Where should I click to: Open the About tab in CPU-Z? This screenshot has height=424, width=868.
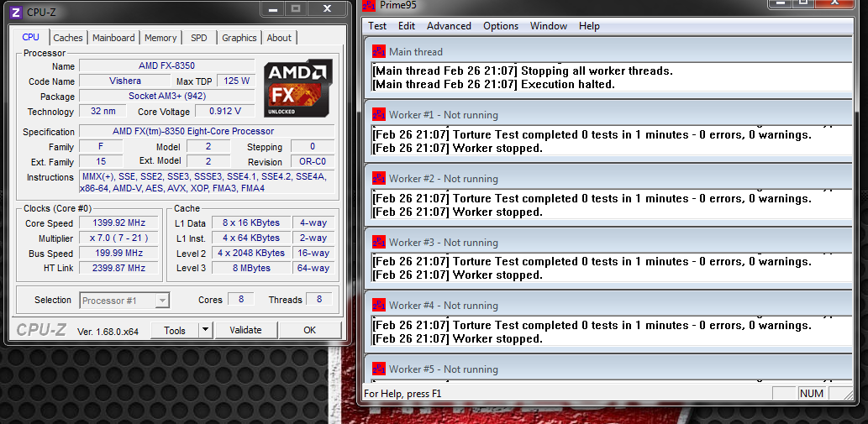click(x=279, y=38)
